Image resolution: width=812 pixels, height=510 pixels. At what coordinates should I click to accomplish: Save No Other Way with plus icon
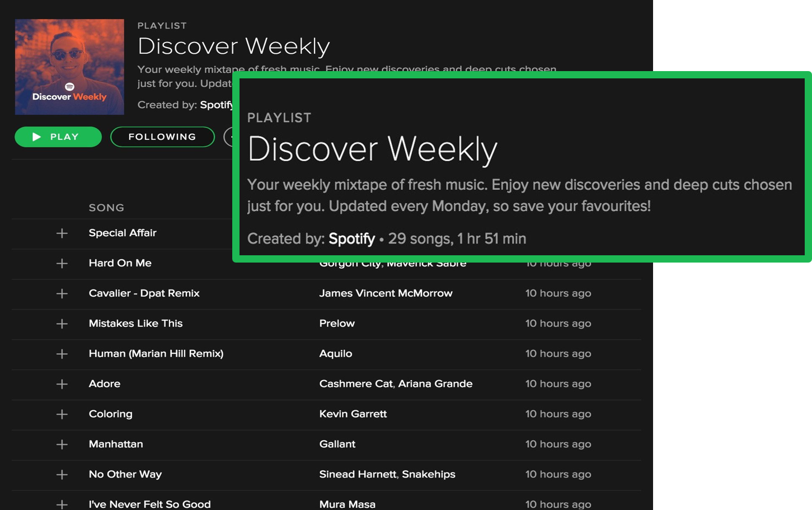[x=62, y=475]
